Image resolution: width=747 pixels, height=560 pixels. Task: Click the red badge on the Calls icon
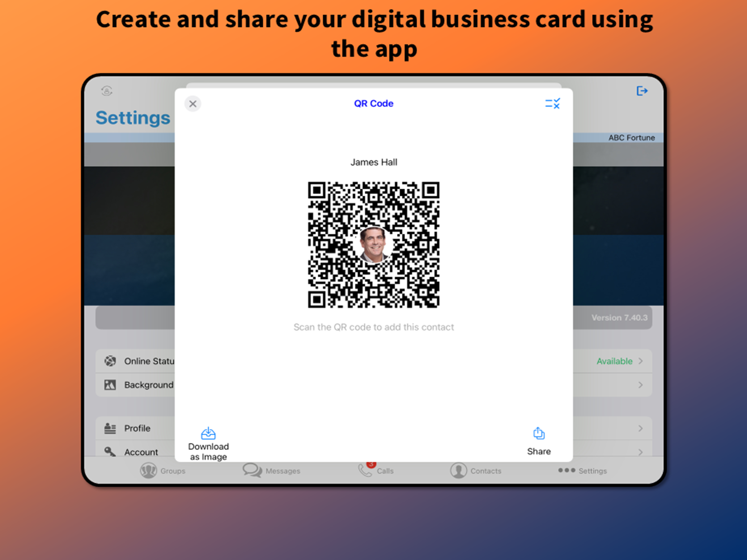click(x=371, y=464)
